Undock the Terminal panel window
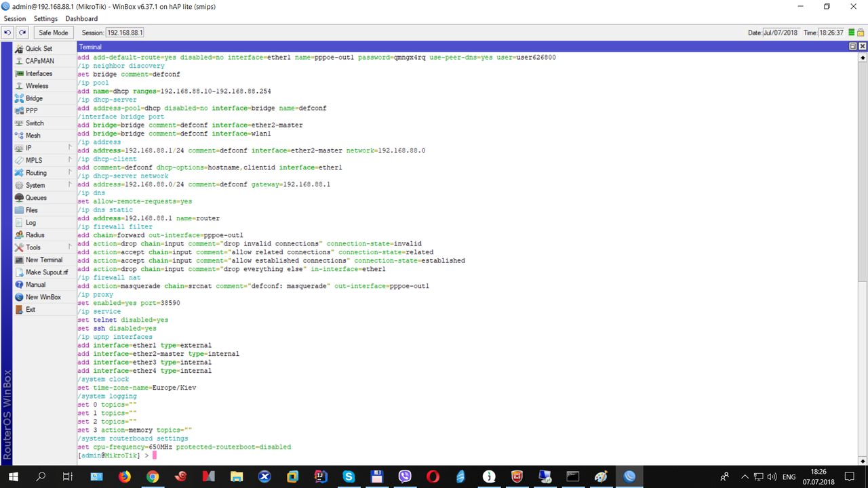The height and width of the screenshot is (488, 868). (853, 47)
